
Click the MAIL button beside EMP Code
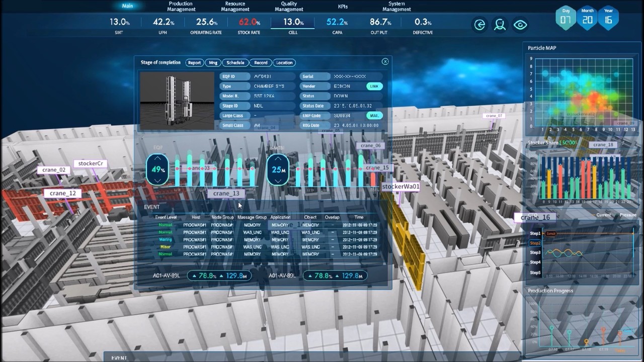coord(374,116)
